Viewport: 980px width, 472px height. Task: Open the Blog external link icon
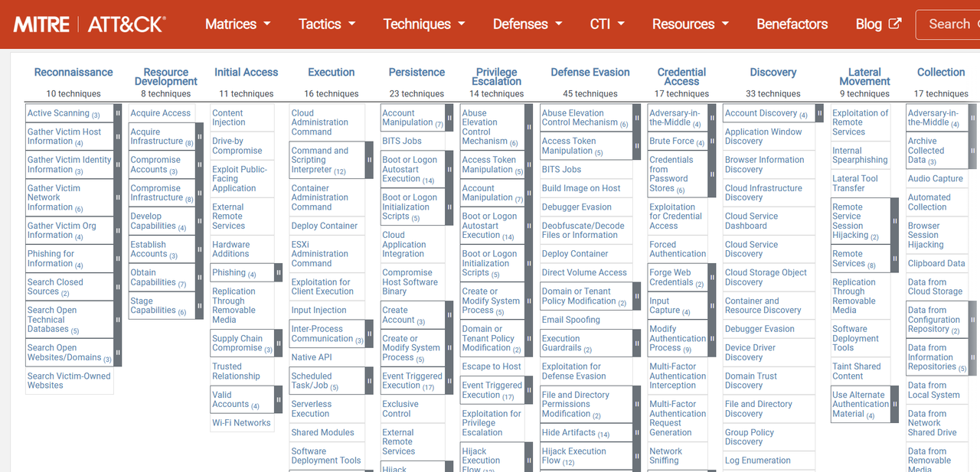click(894, 24)
